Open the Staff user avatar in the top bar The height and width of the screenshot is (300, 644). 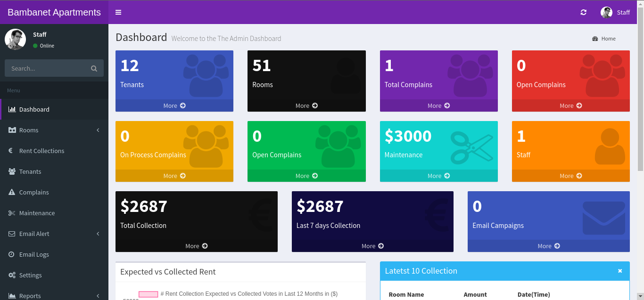click(606, 12)
